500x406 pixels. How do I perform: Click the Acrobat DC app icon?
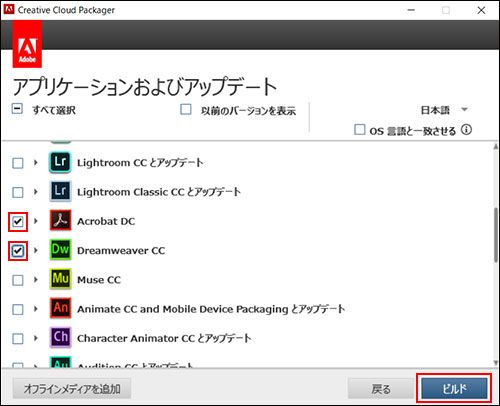(x=60, y=221)
